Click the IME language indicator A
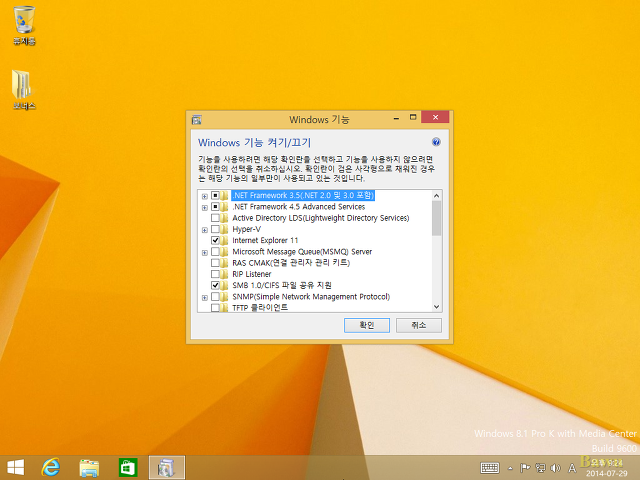Image resolution: width=640 pixels, height=480 pixels. (572, 468)
